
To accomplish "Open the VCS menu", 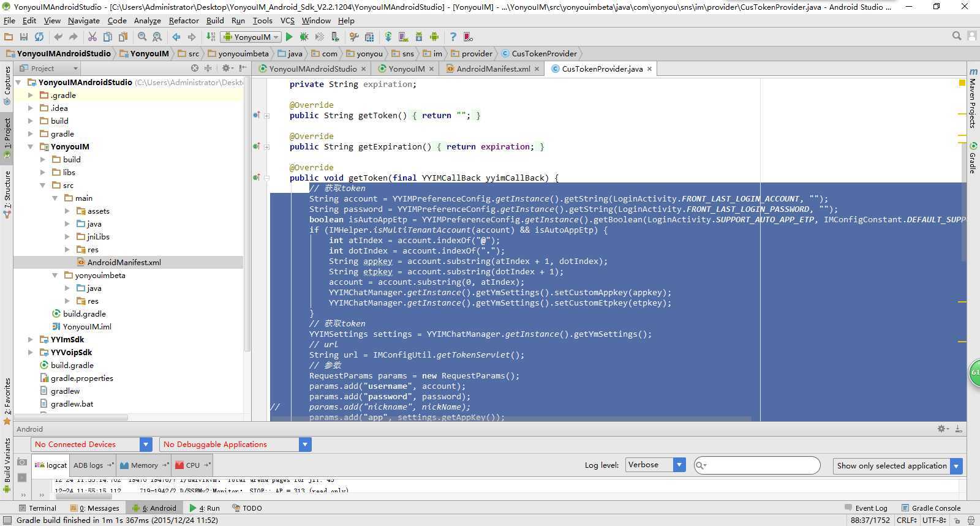I will [x=287, y=20].
